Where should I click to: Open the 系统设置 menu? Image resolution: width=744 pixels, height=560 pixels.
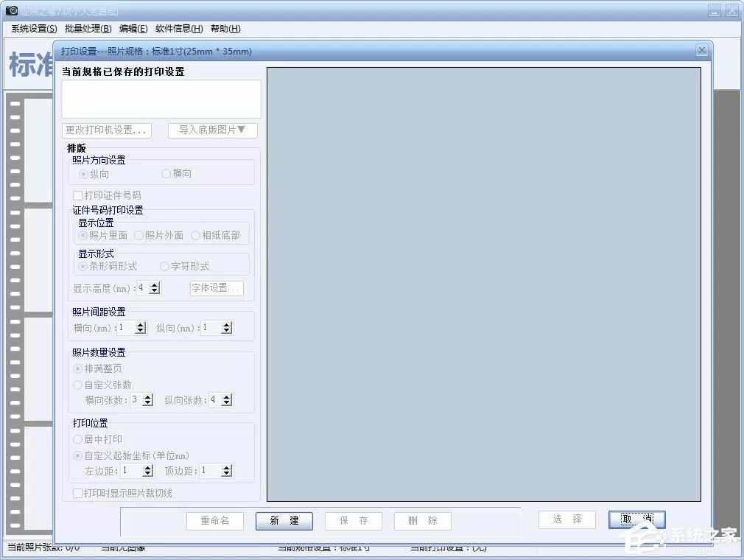34,29
